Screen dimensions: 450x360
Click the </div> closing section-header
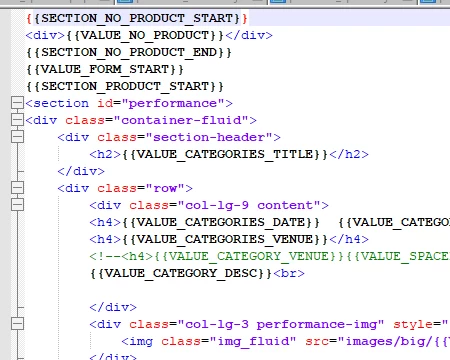click(x=81, y=171)
